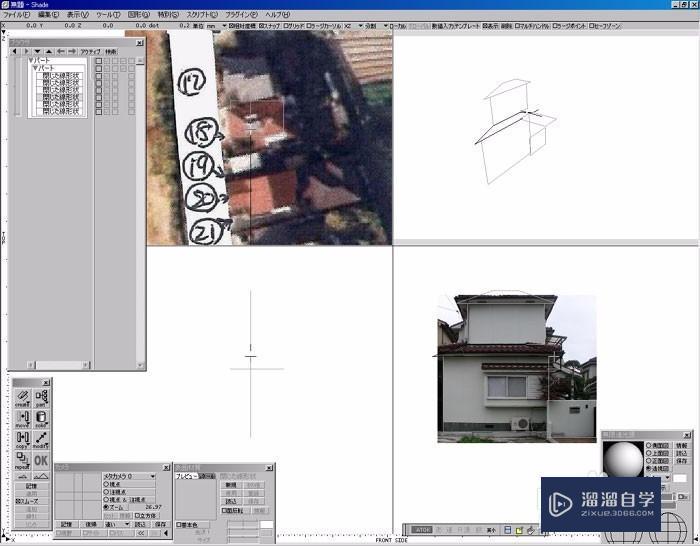Open the 編集 menu
700x546 pixels.
48,15
